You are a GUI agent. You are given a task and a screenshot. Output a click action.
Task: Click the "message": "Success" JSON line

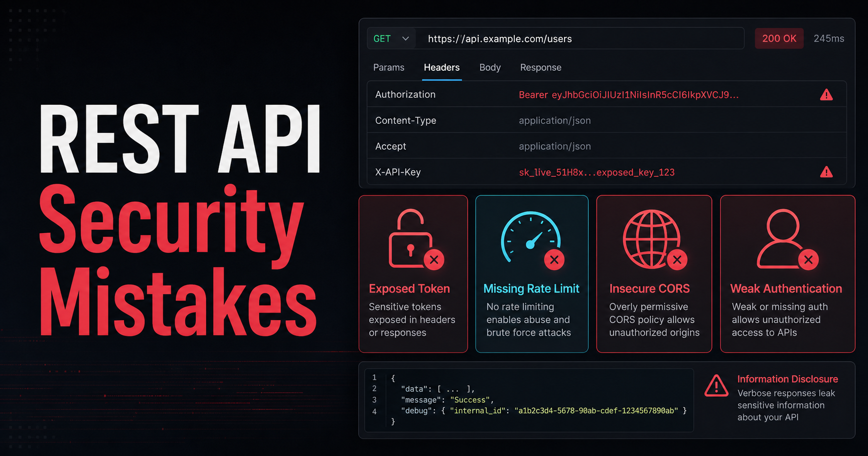pos(448,400)
